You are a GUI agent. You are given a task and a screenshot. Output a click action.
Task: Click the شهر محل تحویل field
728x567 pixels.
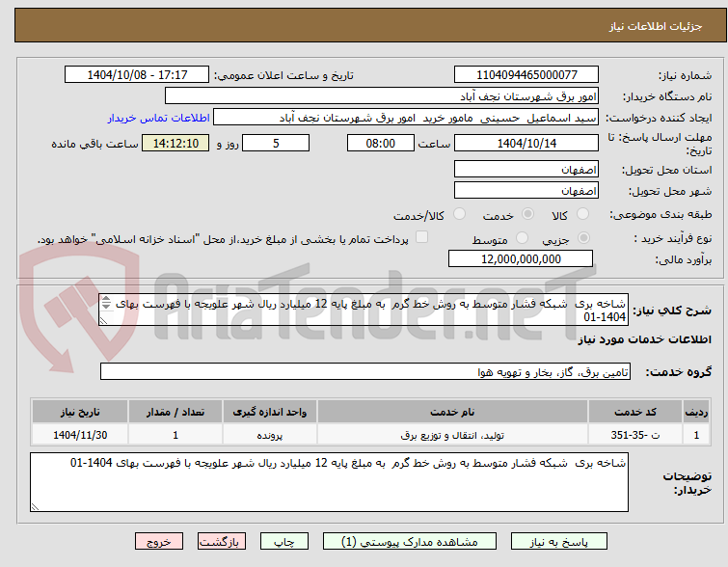(x=526, y=190)
